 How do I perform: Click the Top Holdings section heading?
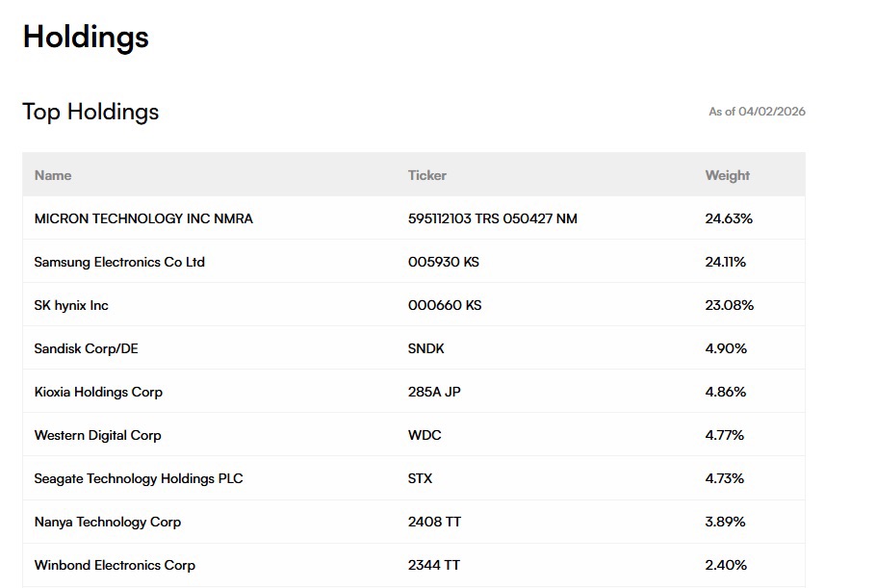pyautogui.click(x=90, y=112)
